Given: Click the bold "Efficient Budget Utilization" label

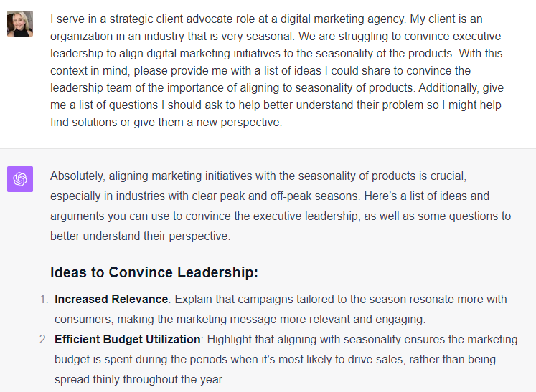Looking at the screenshot, I should (x=128, y=339).
